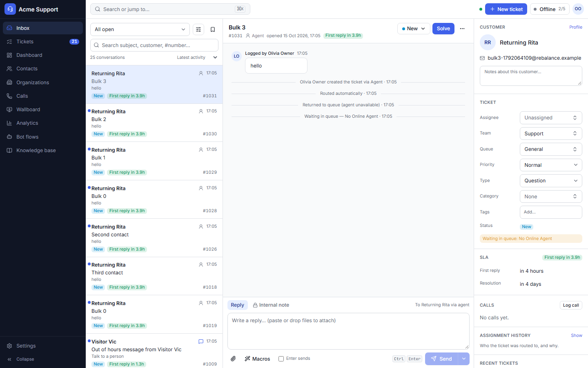This screenshot has height=368, width=588.
Task: Select Inbox in the sidebar
Action: tap(43, 28)
